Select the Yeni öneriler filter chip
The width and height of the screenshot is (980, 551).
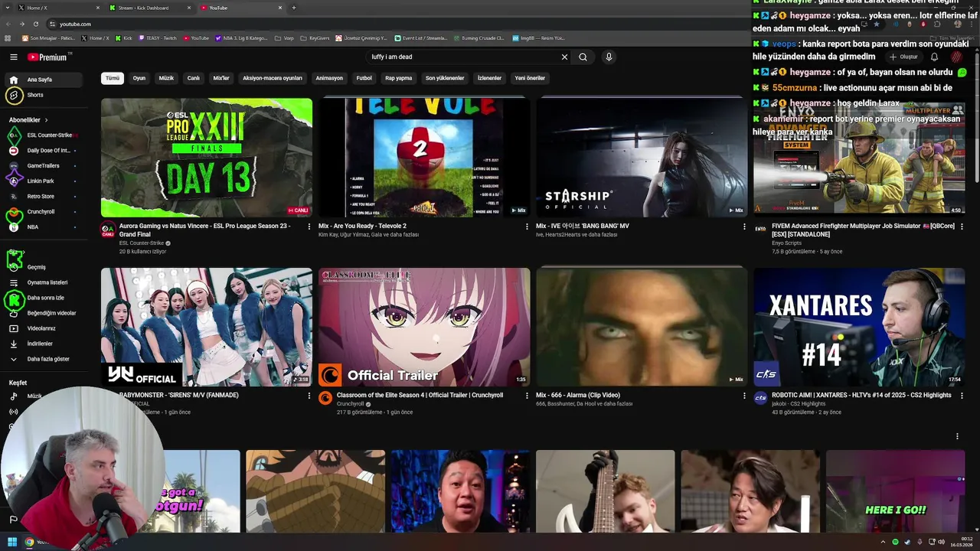[x=530, y=78]
